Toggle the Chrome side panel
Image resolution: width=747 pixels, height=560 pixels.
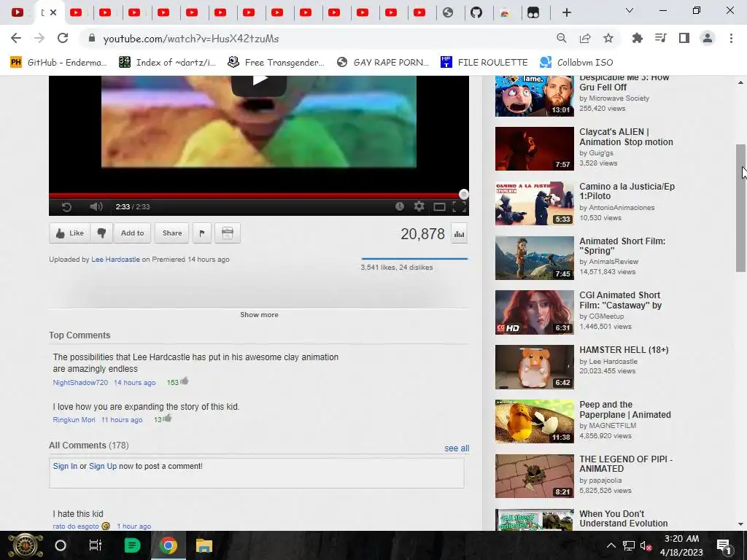click(x=684, y=38)
